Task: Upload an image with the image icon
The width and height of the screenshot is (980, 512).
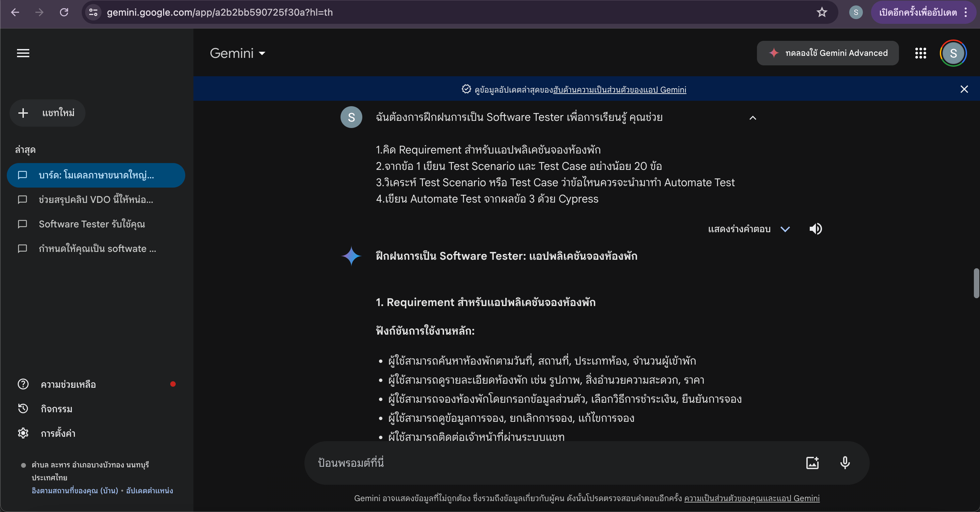Action: (x=812, y=463)
